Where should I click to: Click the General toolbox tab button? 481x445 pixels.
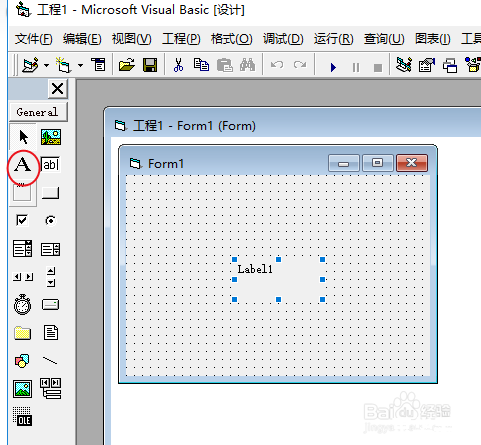click(x=38, y=112)
